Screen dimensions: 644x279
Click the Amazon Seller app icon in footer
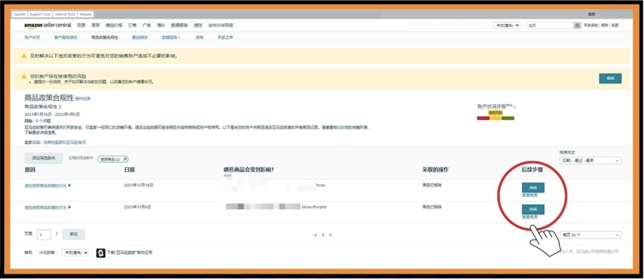pos(101,253)
